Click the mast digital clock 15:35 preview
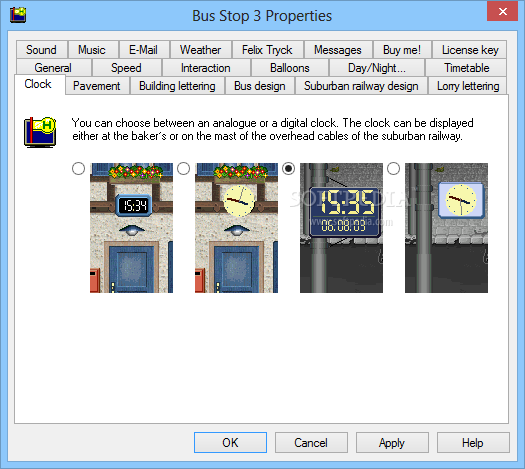The height and width of the screenshot is (469, 525). tap(341, 228)
